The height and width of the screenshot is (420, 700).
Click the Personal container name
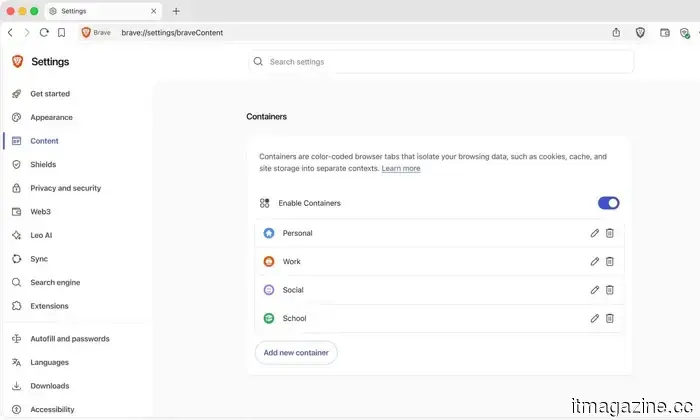[x=297, y=233]
